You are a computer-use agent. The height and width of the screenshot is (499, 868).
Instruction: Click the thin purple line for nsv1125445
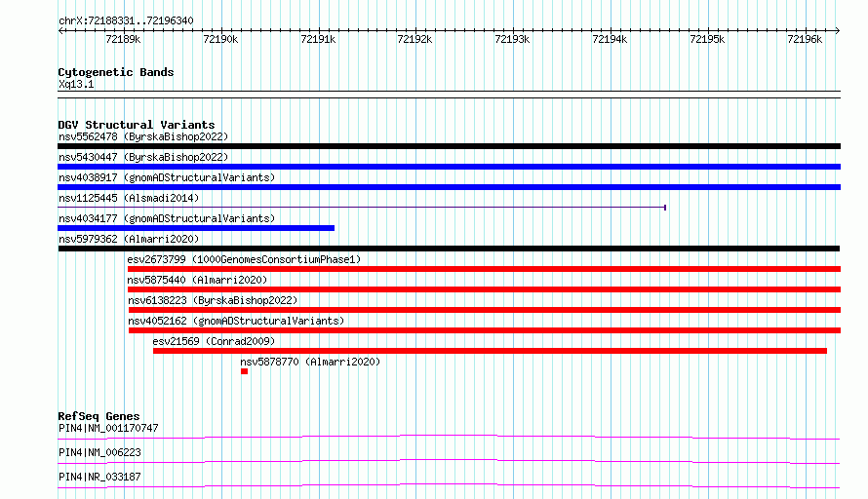362,208
